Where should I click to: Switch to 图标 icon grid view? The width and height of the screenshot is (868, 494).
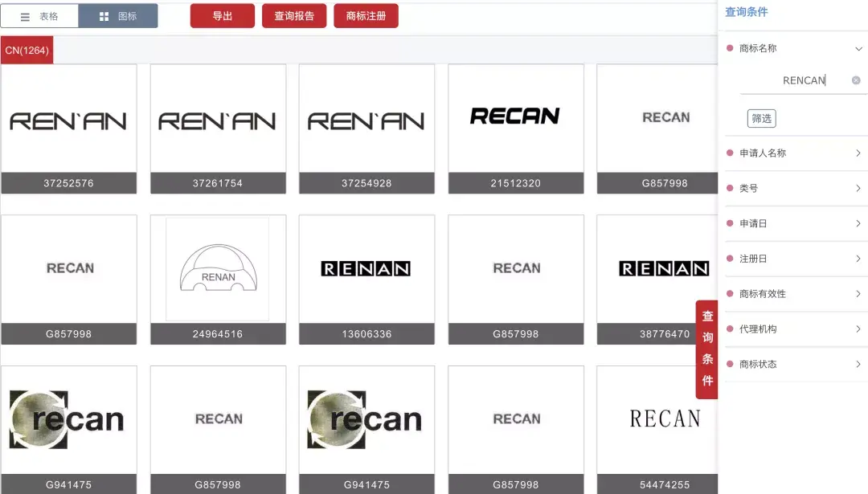coord(118,16)
